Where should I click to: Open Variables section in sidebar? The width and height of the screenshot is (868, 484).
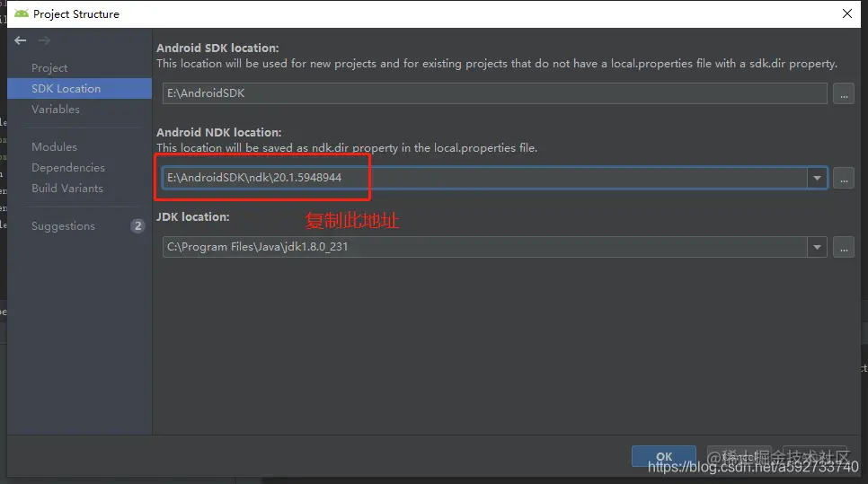pyautogui.click(x=56, y=110)
